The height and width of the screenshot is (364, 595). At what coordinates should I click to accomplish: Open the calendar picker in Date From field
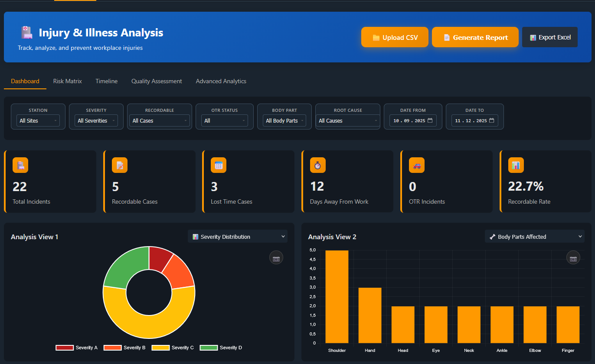[x=431, y=120]
